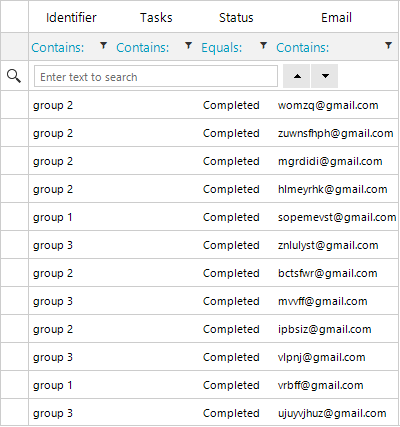Viewport: 400px width, 427px height.
Task: Focus the 'Enter text to search' field
Action: [156, 76]
